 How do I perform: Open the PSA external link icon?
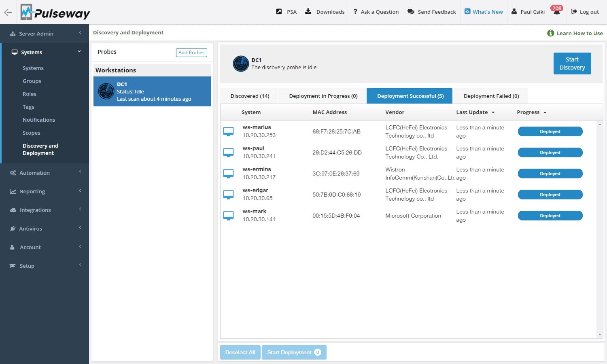[279, 12]
